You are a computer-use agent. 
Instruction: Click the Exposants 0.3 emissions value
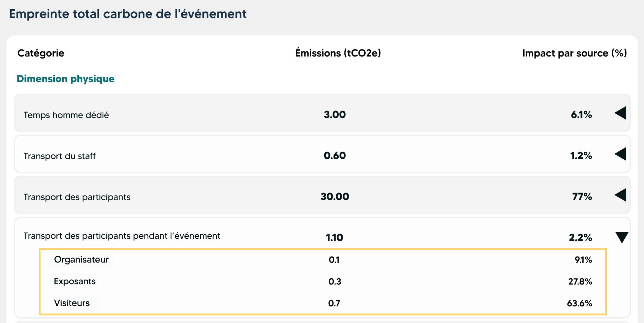coord(335,282)
